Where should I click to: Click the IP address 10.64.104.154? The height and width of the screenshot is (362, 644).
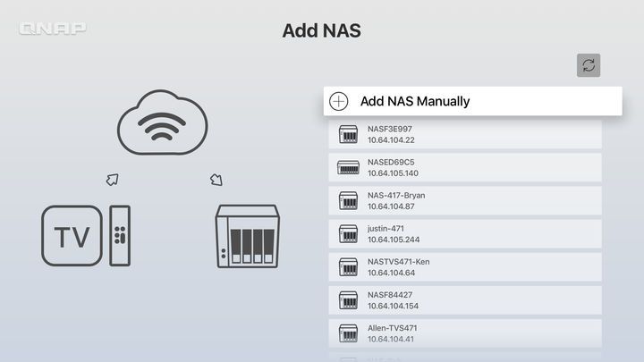(393, 307)
